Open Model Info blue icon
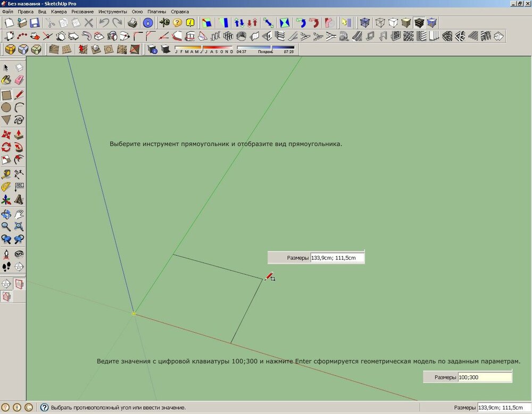The image size is (532, 414). pyautogui.click(x=148, y=23)
